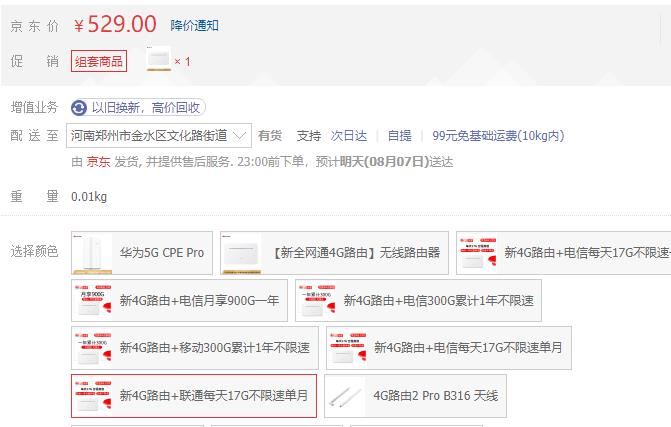Select the 4G路由2 Pro B316 天线 option

coord(415,396)
